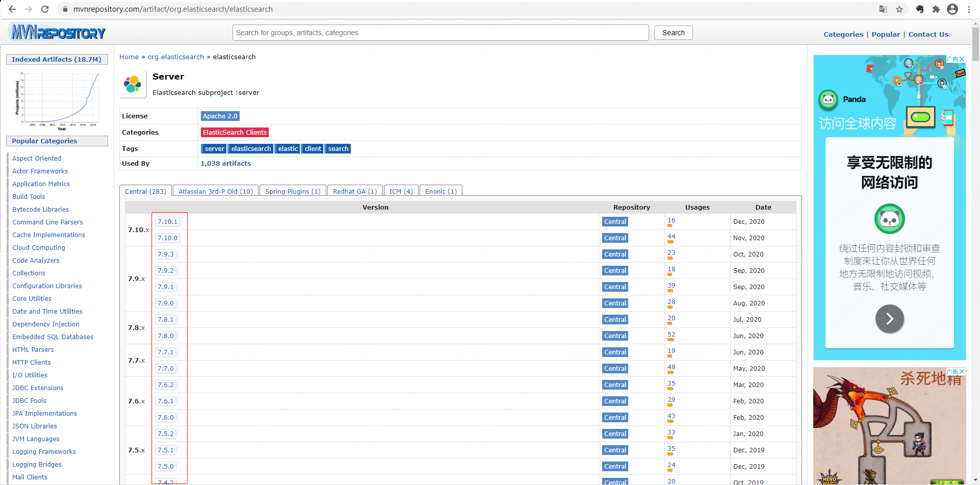The image size is (980, 485).
Task: Open HTTP Clients category
Action: pyautogui.click(x=32, y=363)
